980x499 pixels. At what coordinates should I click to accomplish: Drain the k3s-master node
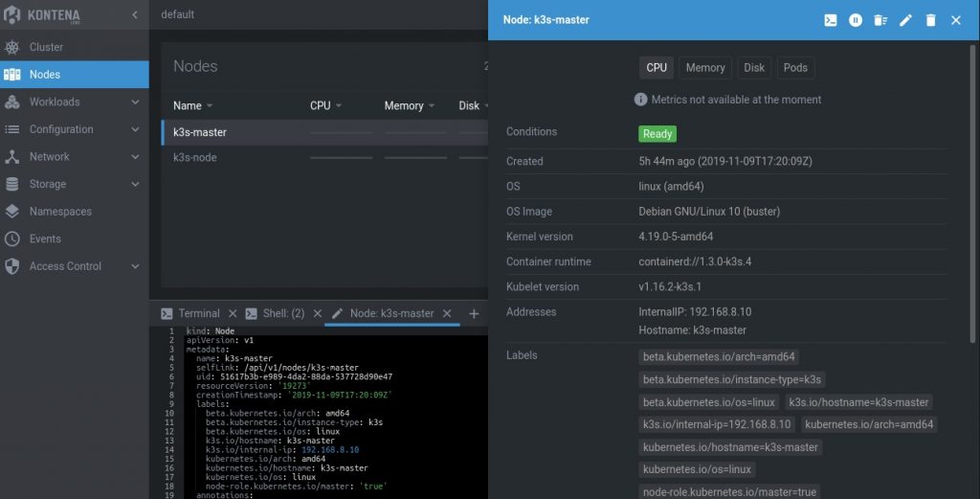[880, 20]
